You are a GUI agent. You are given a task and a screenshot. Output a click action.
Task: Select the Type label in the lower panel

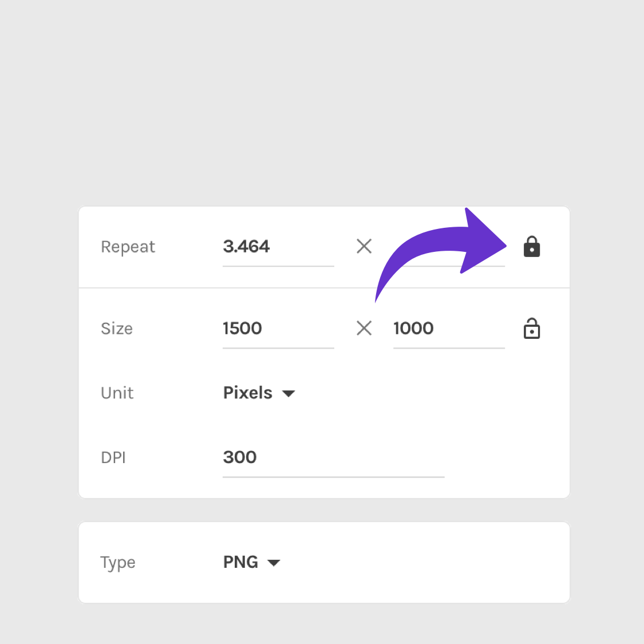[118, 562]
